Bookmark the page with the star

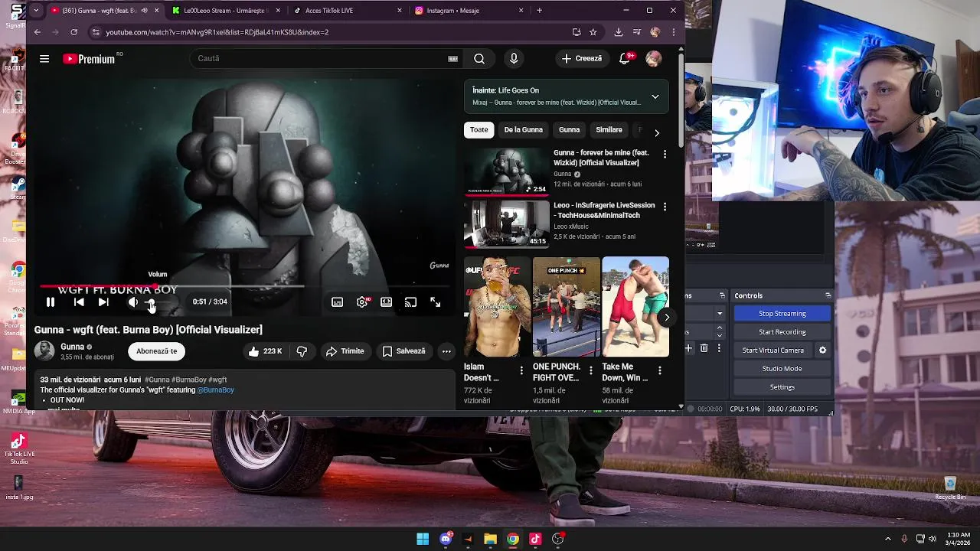pos(593,32)
